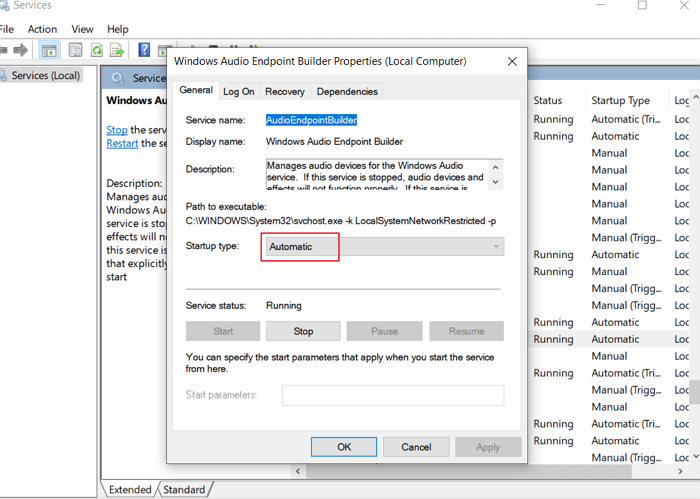Screen dimensions: 700x499
Task: Open the Recovery tab
Action: point(285,91)
